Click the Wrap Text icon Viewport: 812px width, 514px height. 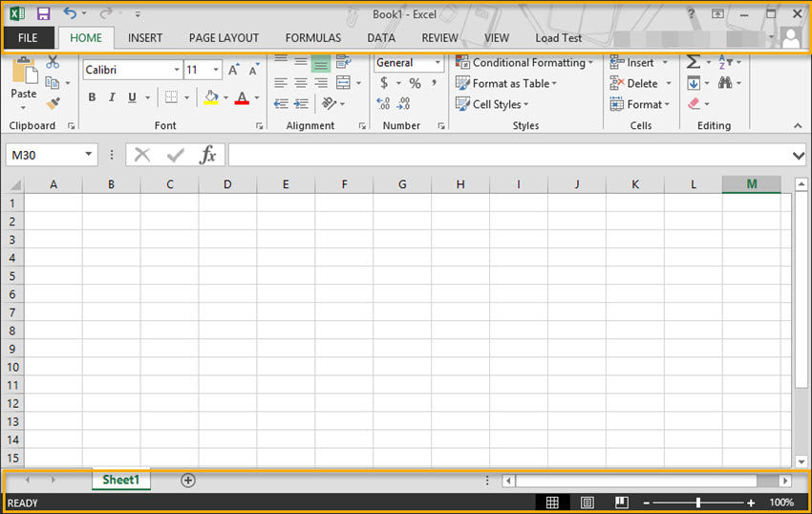343,62
